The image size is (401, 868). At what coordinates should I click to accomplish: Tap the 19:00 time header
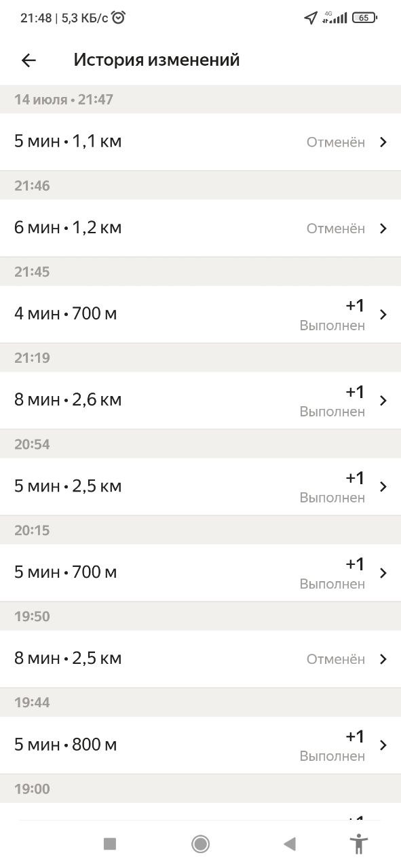(x=33, y=789)
